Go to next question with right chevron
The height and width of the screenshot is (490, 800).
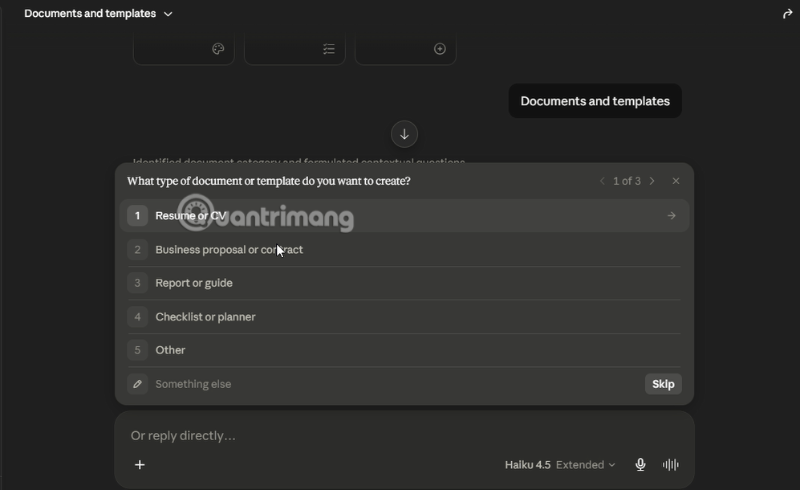click(652, 181)
